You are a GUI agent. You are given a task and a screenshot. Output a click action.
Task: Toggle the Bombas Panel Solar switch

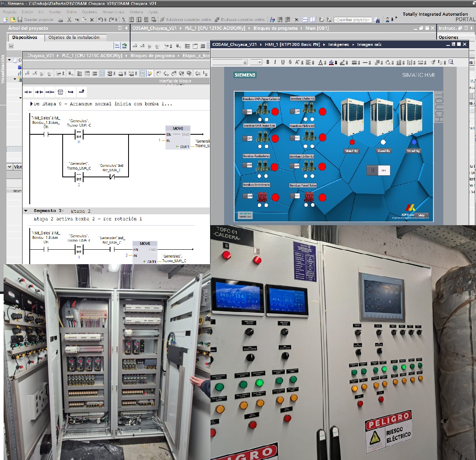(295, 196)
